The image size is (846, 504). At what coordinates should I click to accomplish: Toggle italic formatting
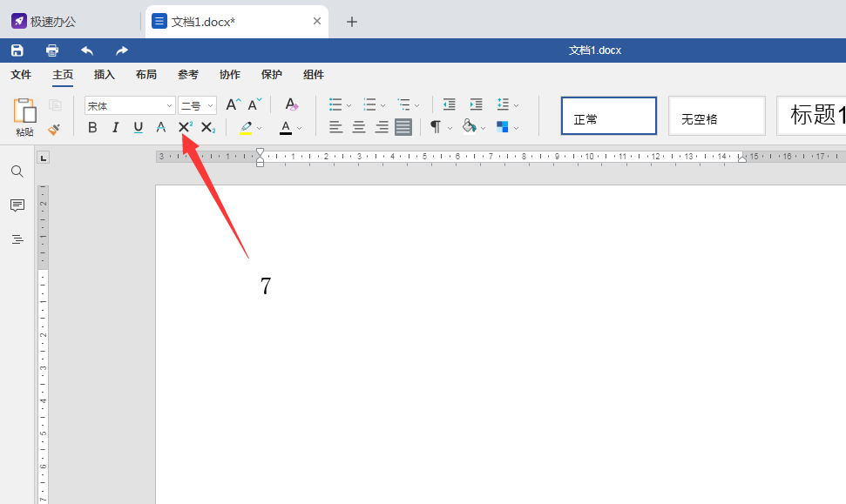115,127
